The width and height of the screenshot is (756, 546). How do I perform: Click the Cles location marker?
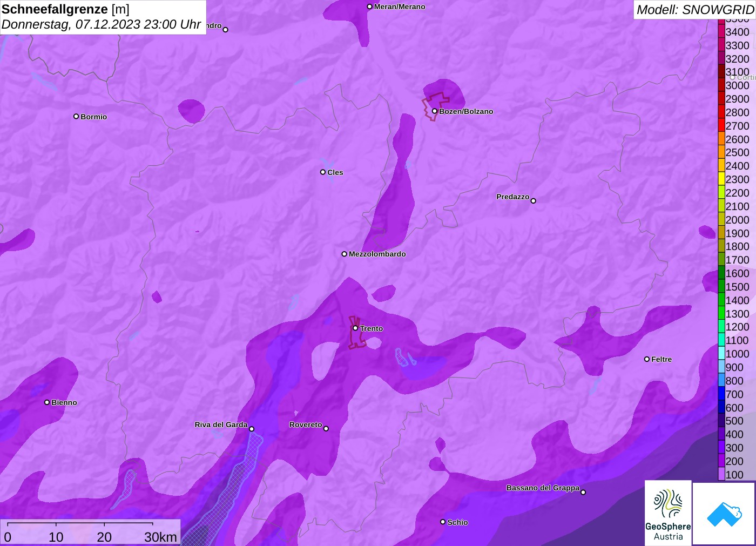click(323, 172)
